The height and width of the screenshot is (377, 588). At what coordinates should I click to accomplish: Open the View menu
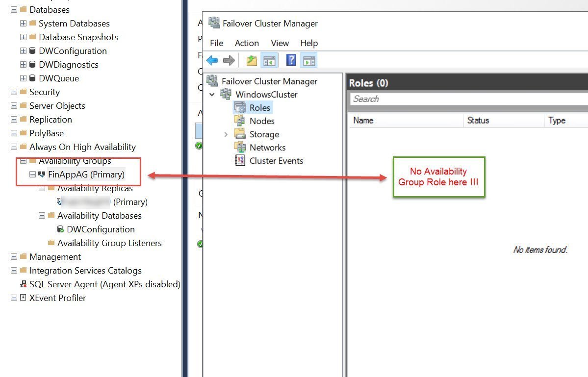point(280,43)
